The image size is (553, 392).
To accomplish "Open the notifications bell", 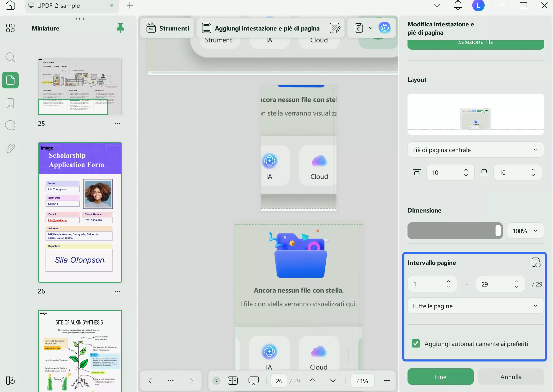I will click(458, 5).
